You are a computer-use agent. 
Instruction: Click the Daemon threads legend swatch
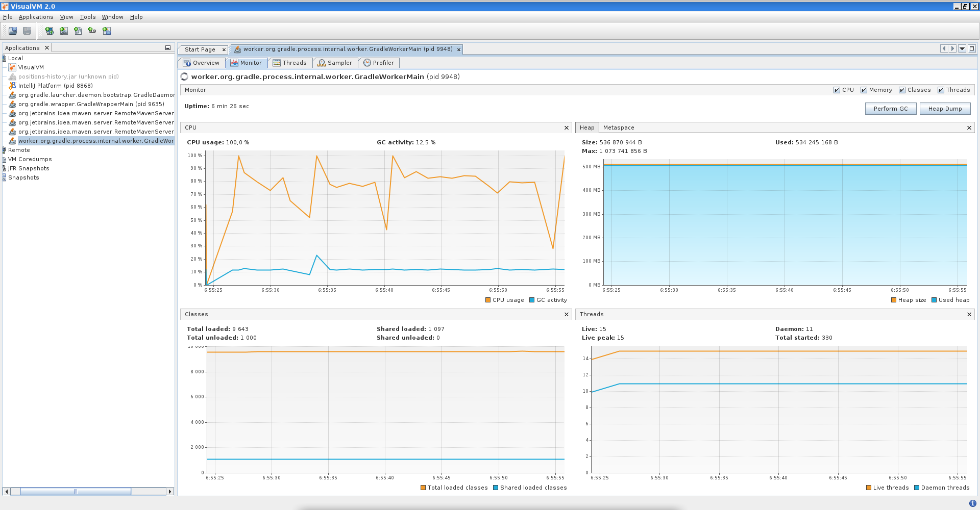(x=917, y=488)
